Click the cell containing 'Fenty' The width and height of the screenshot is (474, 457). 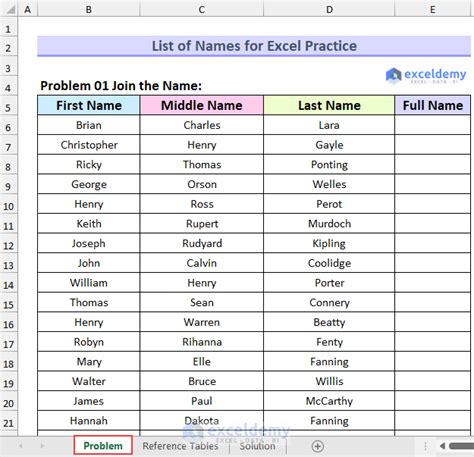329,342
